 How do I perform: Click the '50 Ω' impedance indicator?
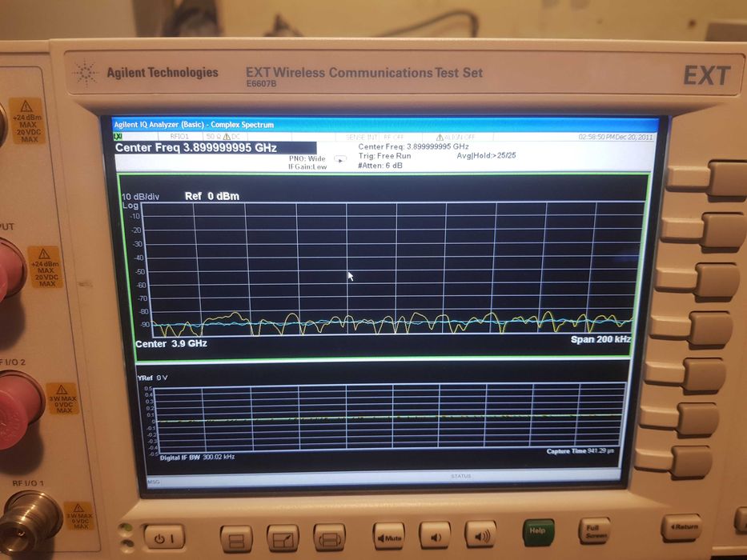[x=215, y=136]
